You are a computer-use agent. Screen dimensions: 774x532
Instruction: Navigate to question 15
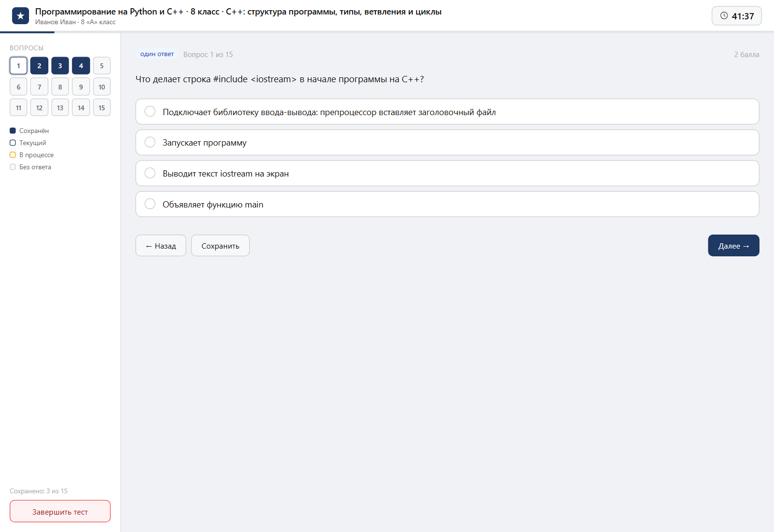pos(102,108)
